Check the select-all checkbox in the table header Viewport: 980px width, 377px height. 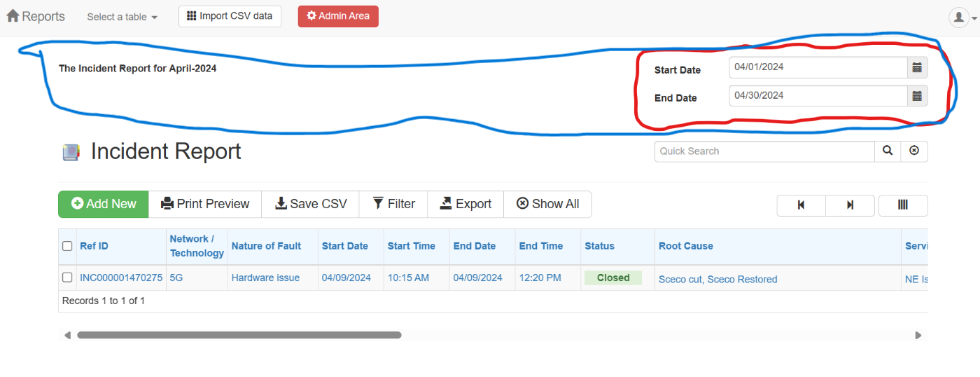pyautogui.click(x=67, y=246)
